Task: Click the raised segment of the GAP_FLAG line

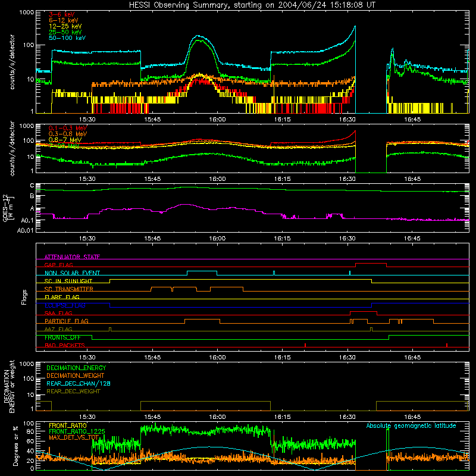Action: click(x=371, y=264)
